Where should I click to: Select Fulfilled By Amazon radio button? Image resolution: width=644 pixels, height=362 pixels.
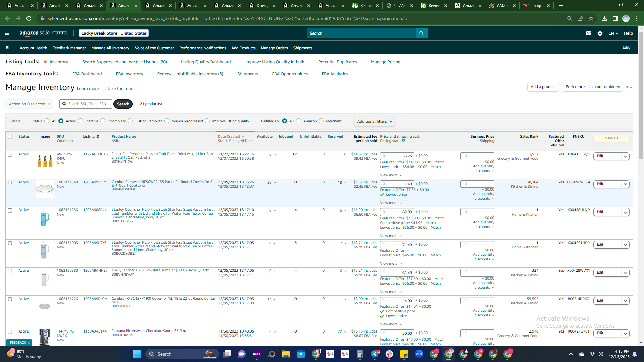tap(299, 121)
